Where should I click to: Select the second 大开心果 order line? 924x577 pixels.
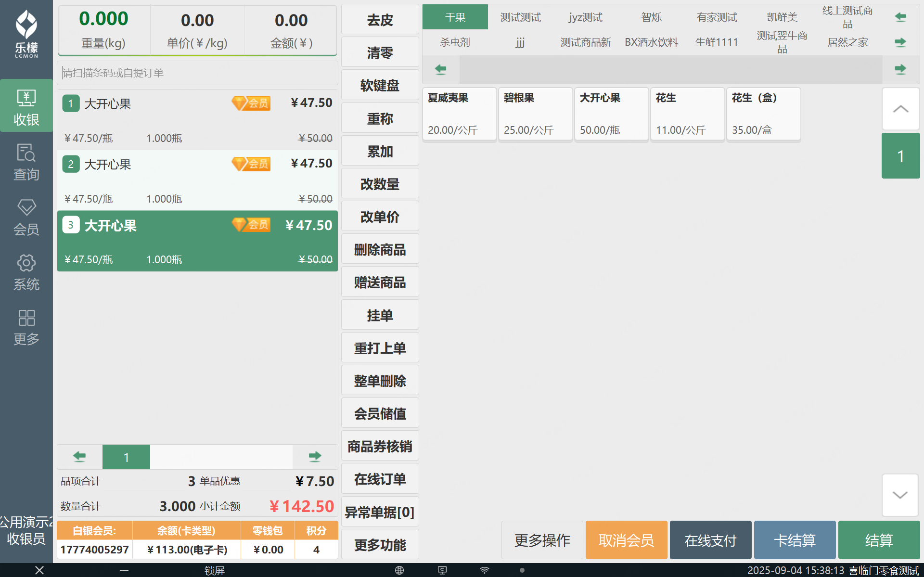[197, 180]
